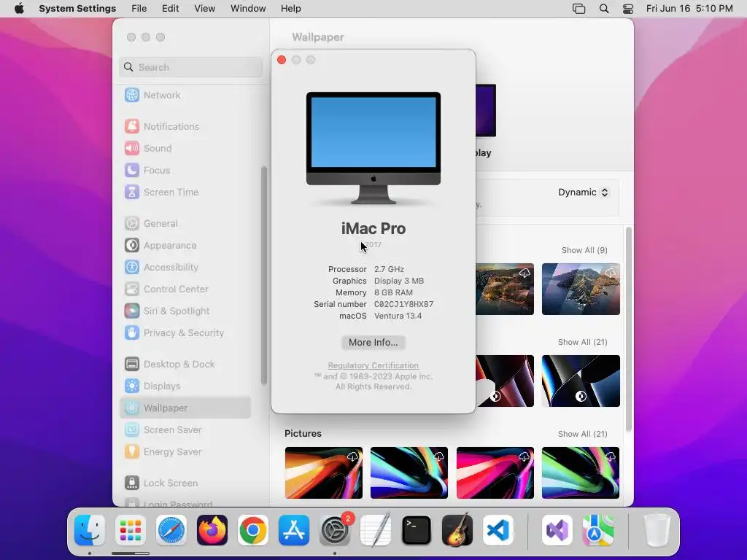This screenshot has width=747, height=560.
Task: Open Maps from the Dock
Action: tap(598, 530)
